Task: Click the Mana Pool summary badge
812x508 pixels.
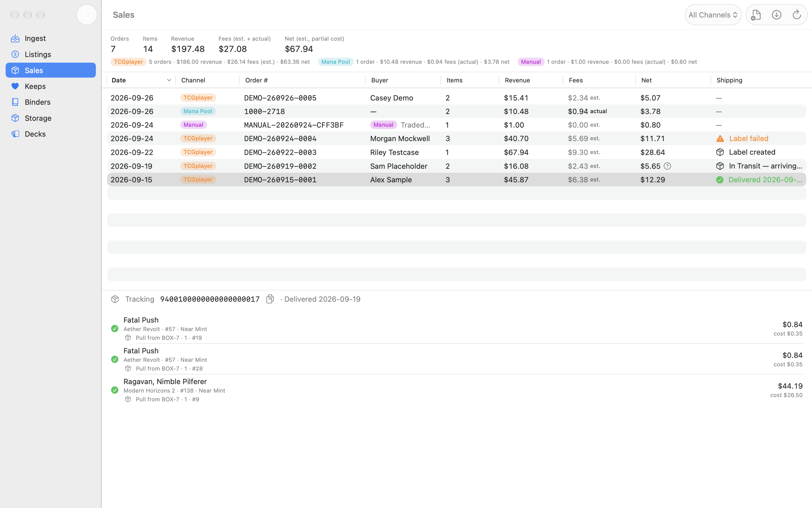Action: [336, 62]
